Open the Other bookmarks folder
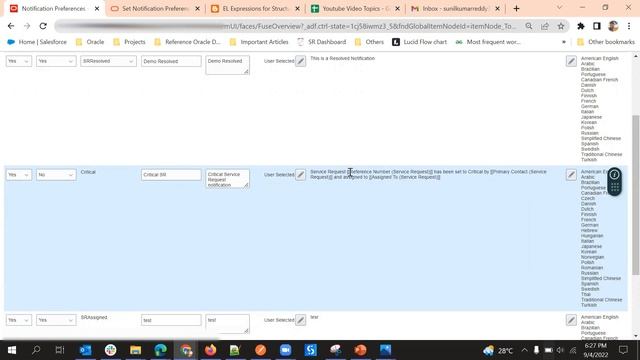This screenshot has width=640, height=360. pyautogui.click(x=606, y=42)
